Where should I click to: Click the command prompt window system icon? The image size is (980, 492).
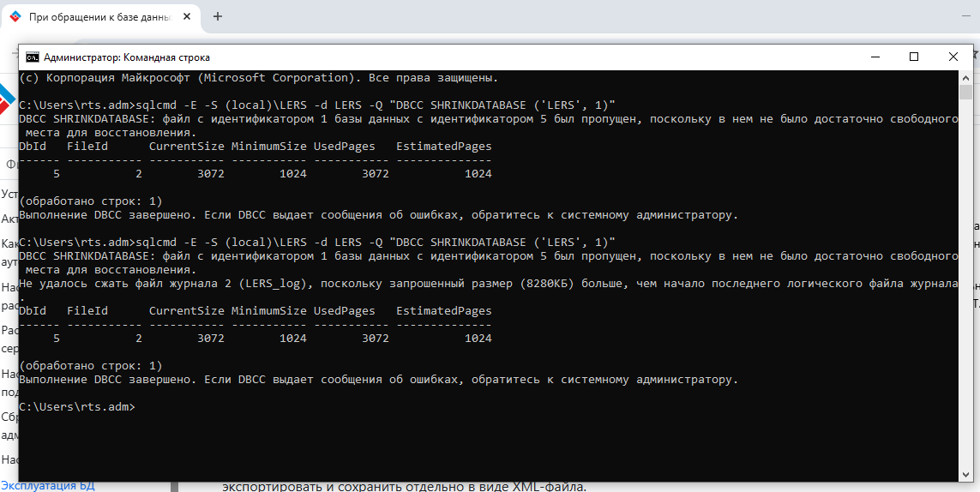click(x=32, y=57)
